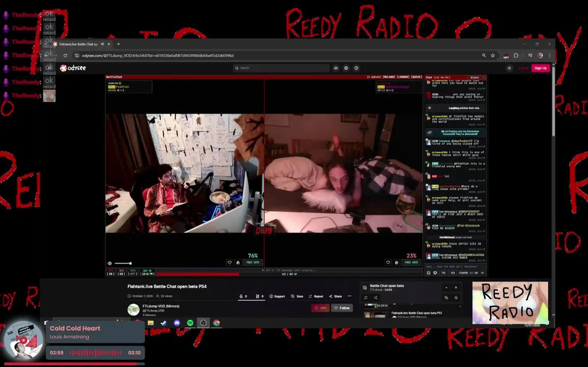Screen dimensions: 588x367
Task: Open Spotify from the taskbar
Action: click(190, 323)
